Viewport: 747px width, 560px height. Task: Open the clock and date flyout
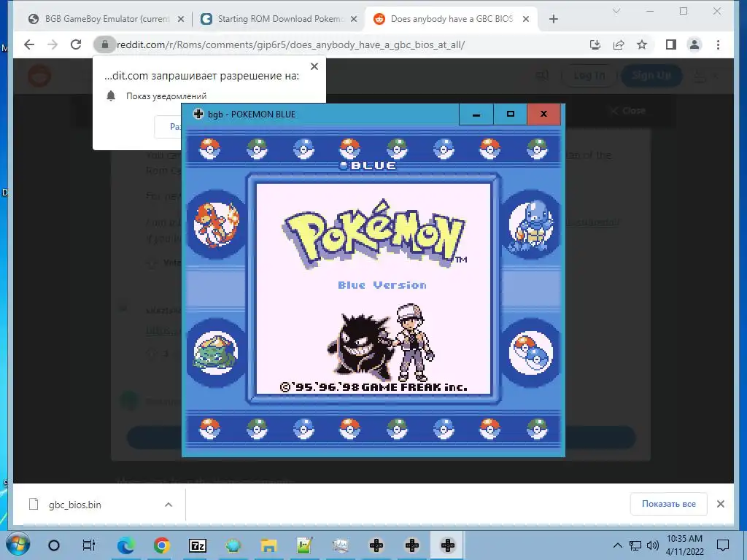pos(684,545)
